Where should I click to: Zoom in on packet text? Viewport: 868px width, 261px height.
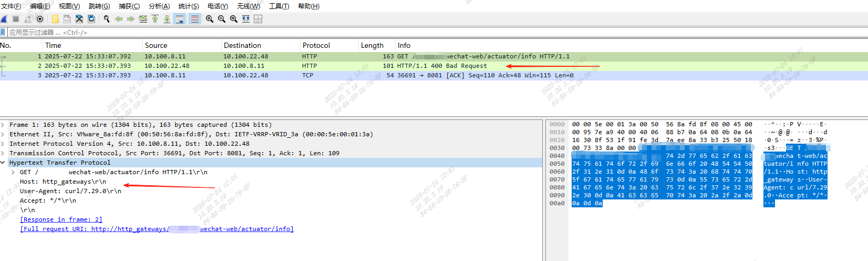click(x=210, y=19)
